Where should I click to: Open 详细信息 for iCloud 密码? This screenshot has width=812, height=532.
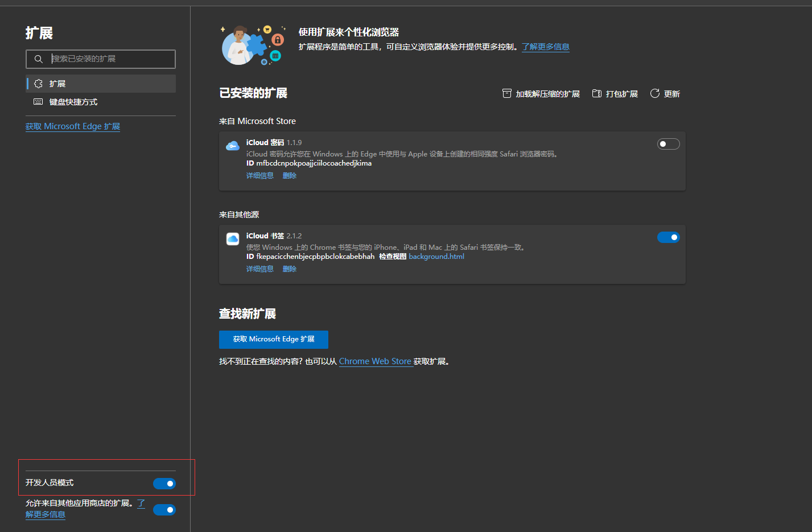coord(260,176)
